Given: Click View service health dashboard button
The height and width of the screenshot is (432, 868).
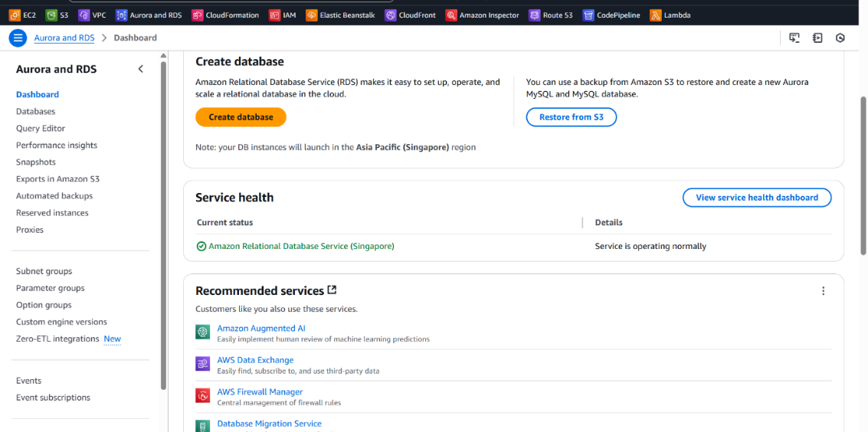Looking at the screenshot, I should point(757,198).
